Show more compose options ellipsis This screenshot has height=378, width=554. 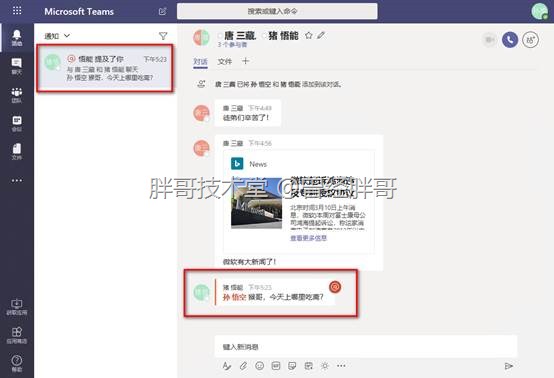341,366
